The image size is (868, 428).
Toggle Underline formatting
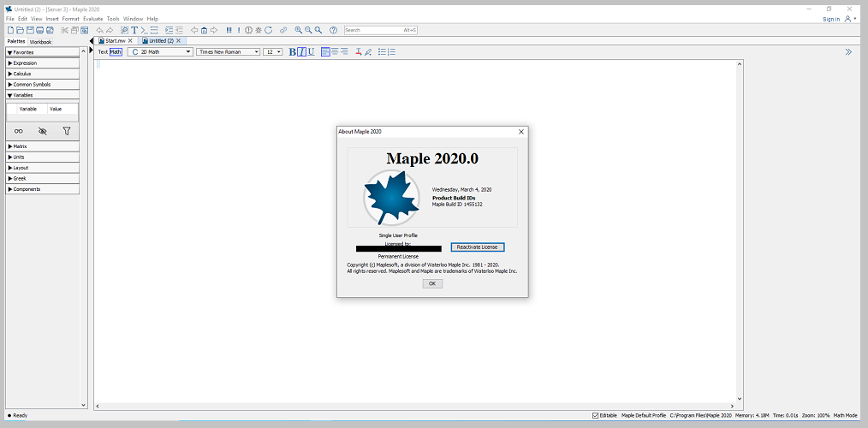pyautogui.click(x=311, y=51)
